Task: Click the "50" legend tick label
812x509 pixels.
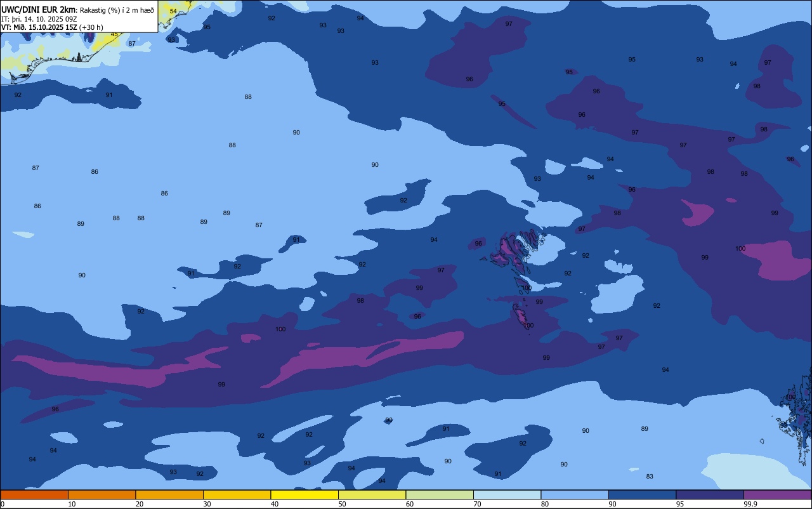Action: pos(342,504)
